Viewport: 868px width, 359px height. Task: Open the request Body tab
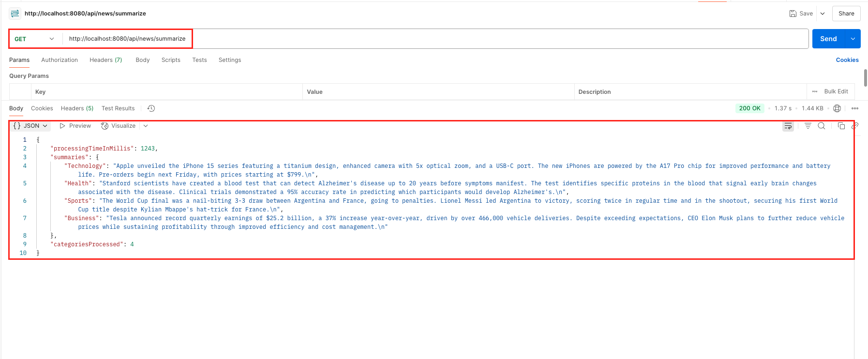(143, 60)
